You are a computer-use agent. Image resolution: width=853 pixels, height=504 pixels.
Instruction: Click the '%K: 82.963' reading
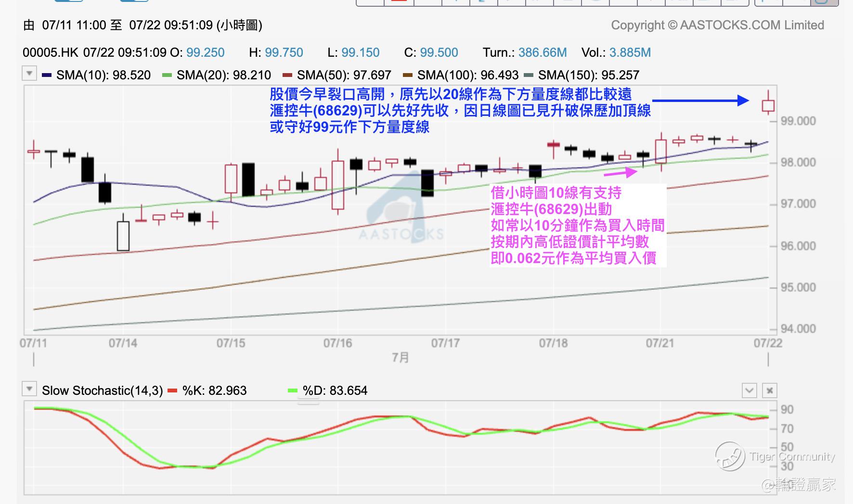[x=215, y=391]
